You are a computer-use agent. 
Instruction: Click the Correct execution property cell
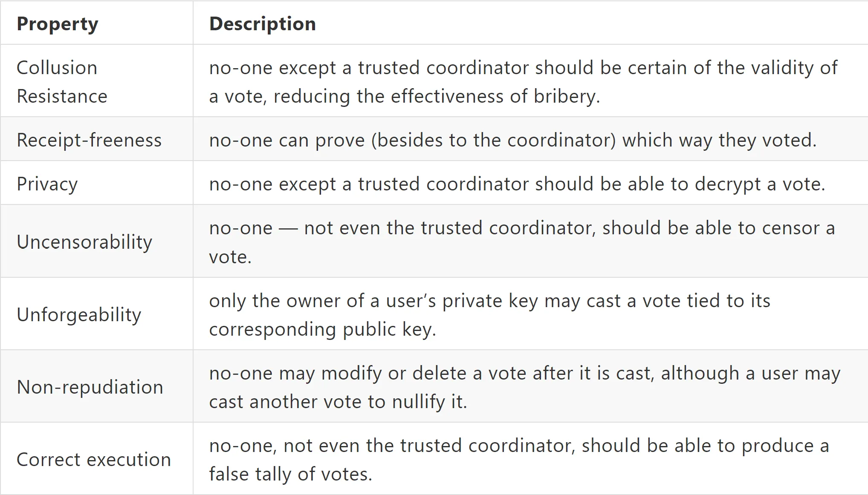[97, 459]
